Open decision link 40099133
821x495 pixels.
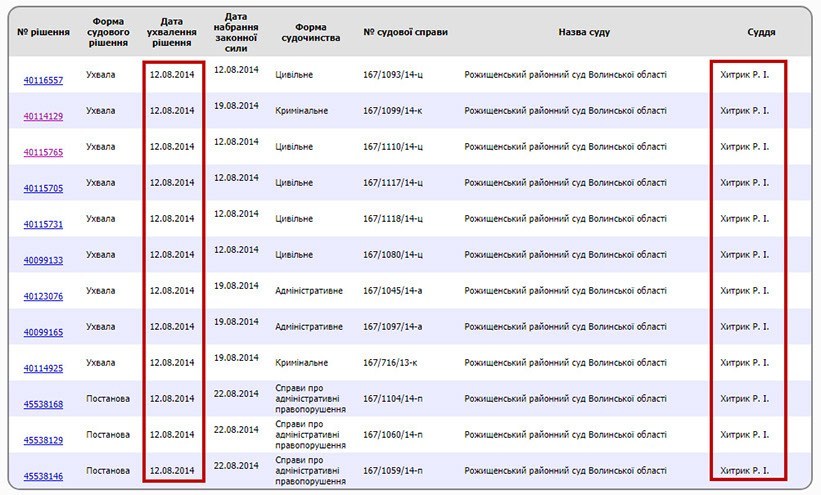point(43,260)
